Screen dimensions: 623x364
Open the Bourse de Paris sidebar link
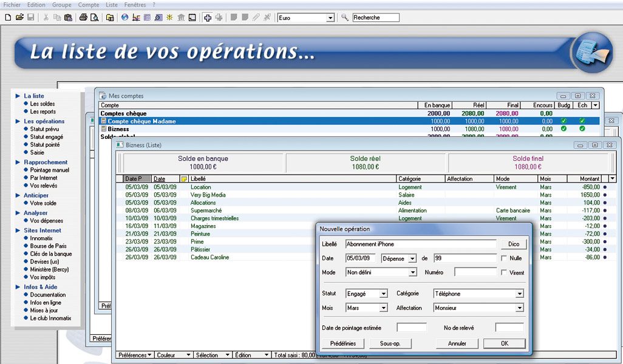(48, 246)
